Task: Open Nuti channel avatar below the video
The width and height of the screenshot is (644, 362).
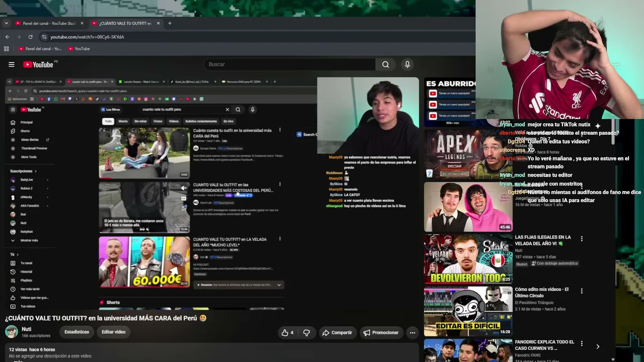Action: [x=12, y=332]
